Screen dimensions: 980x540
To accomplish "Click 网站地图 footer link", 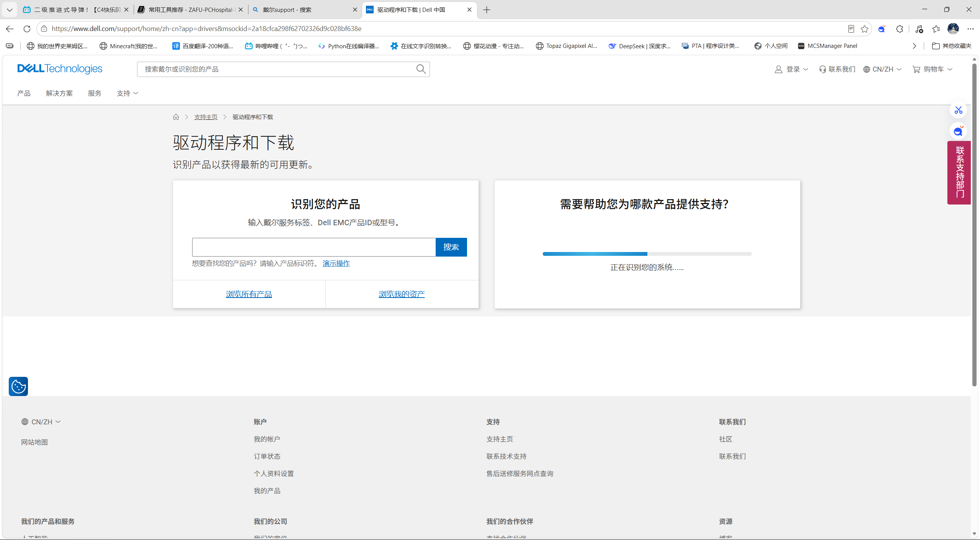I will pos(34,442).
